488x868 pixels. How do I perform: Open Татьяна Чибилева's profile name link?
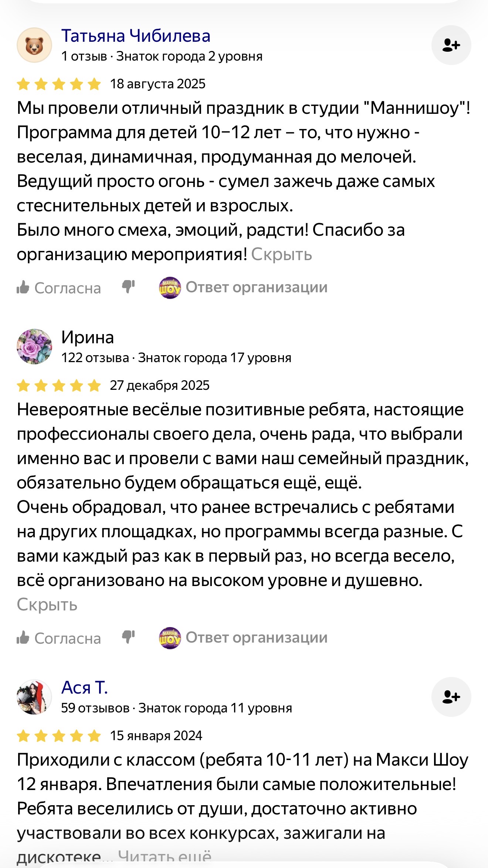click(x=136, y=36)
